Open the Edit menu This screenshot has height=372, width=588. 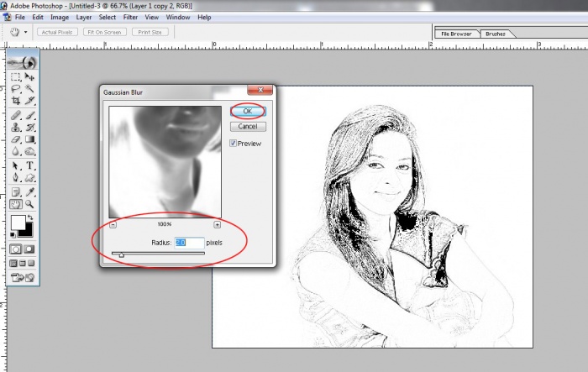[x=38, y=18]
